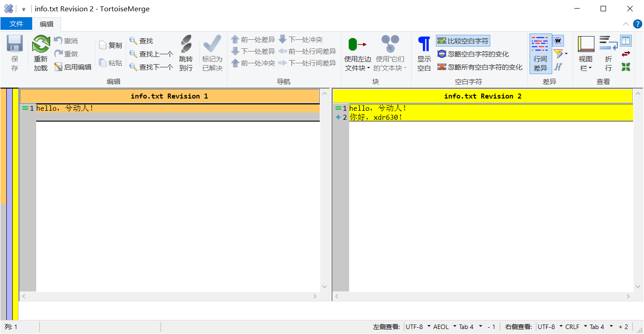The image size is (644, 334).
Task: Open left view Tab 4 dropdown
Action: (x=470, y=327)
